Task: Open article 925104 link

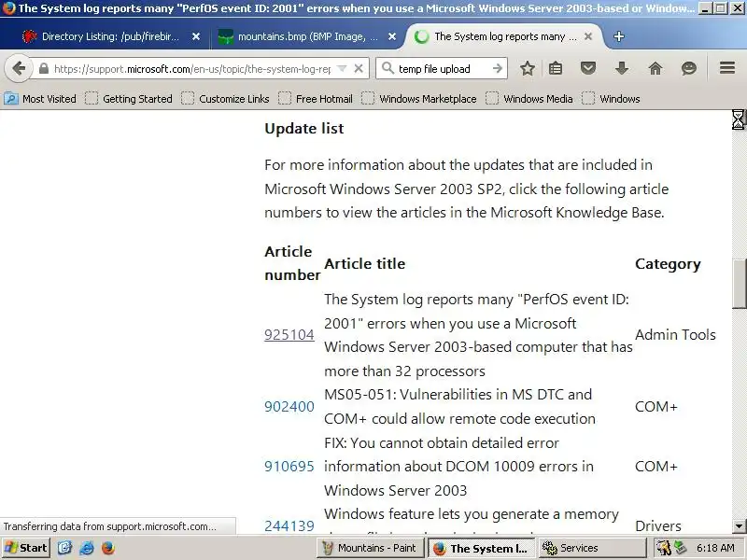Action: (x=289, y=335)
